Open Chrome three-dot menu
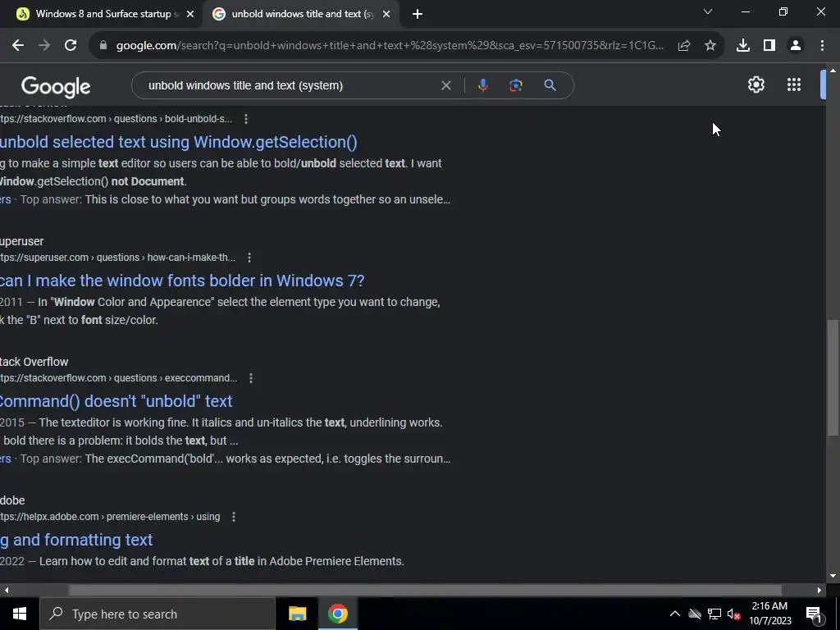 [x=822, y=46]
